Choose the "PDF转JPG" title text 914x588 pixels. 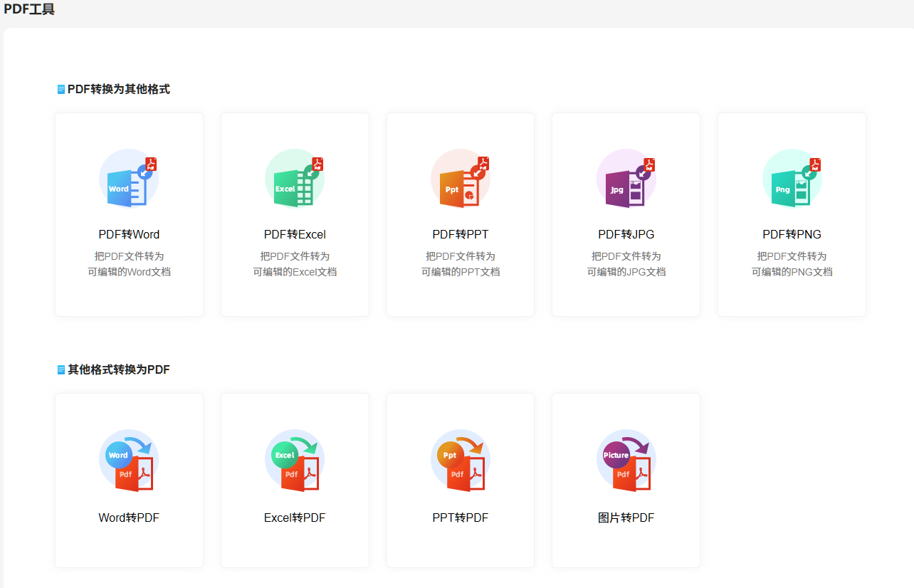tap(626, 234)
